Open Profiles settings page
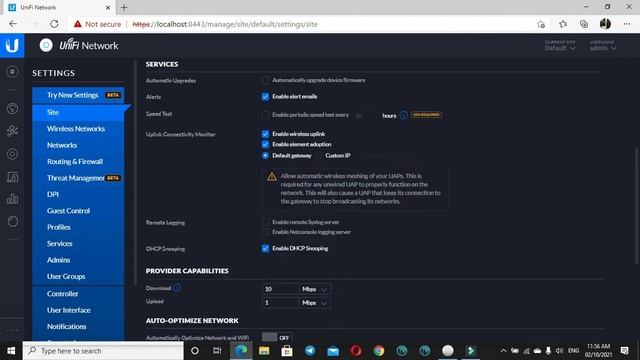Image resolution: width=640 pixels, height=360 pixels. pyautogui.click(x=78, y=227)
